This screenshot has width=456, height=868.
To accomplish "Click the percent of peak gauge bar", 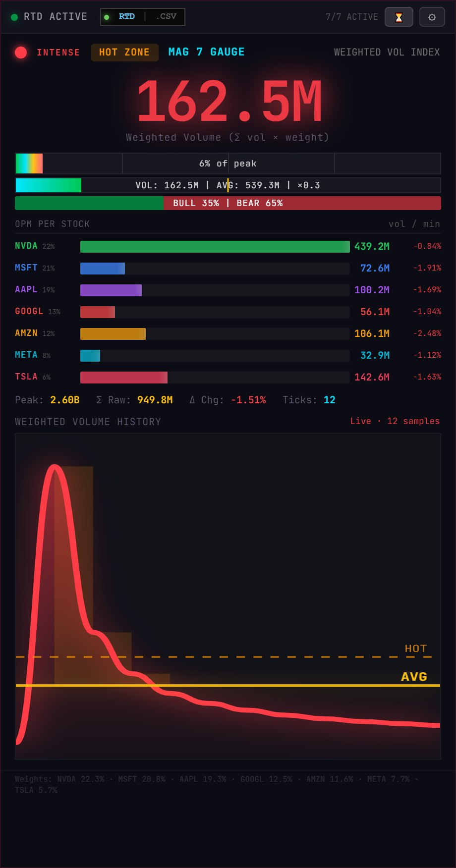I will click(x=228, y=163).
